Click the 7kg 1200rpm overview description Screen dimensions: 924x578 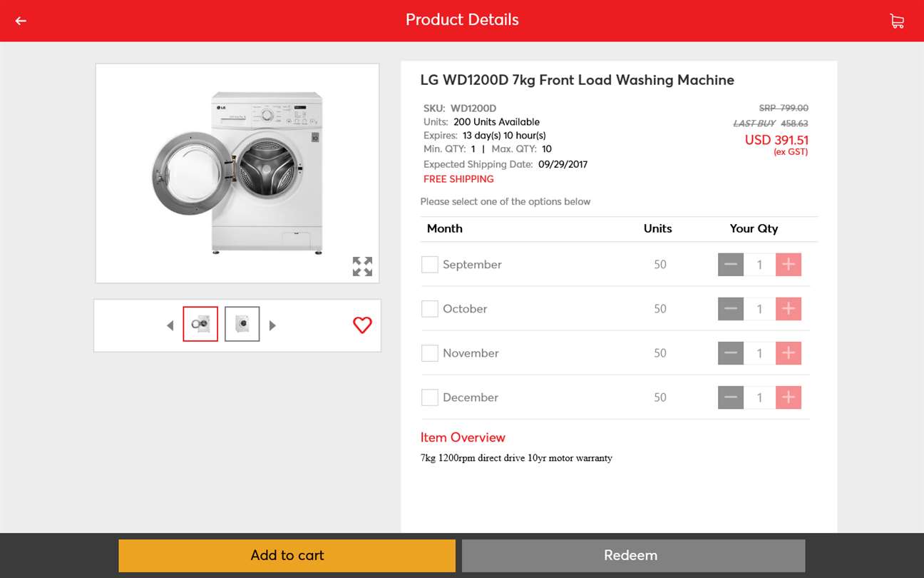pos(516,458)
